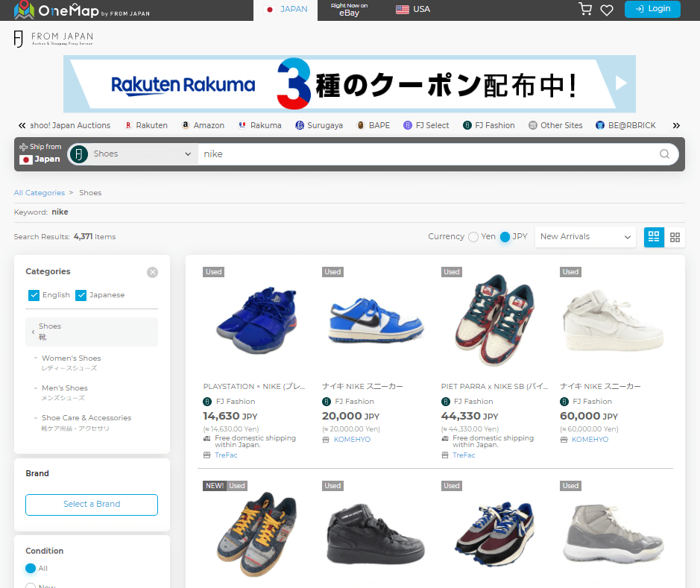Click the 14,630 JPY price text
The image size is (700, 588).
[x=230, y=417]
